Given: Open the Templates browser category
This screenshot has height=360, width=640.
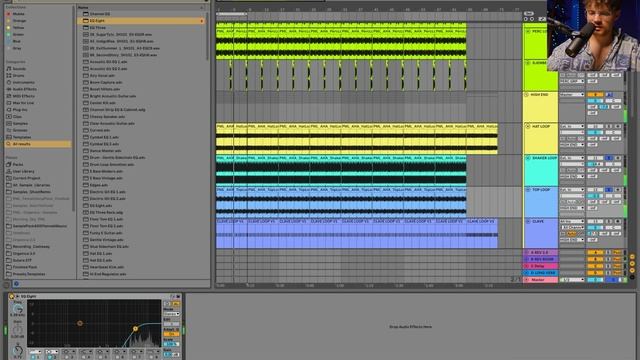Looking at the screenshot, I should click(18, 137).
